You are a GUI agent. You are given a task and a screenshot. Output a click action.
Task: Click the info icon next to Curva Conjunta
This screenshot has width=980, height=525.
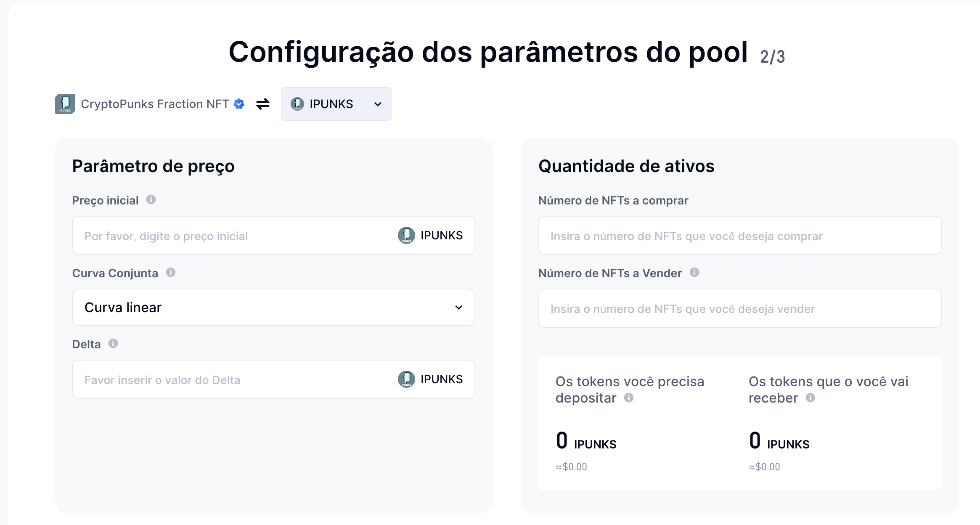pyautogui.click(x=171, y=273)
